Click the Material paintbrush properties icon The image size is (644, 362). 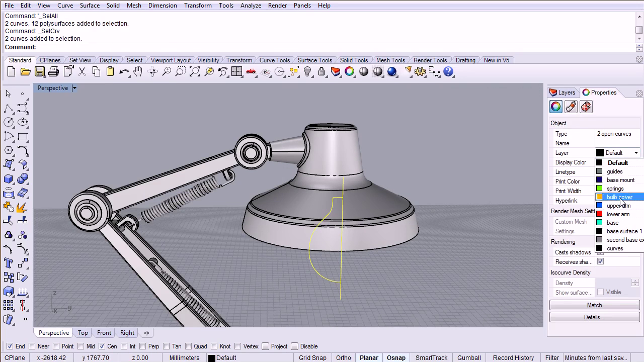(x=571, y=107)
